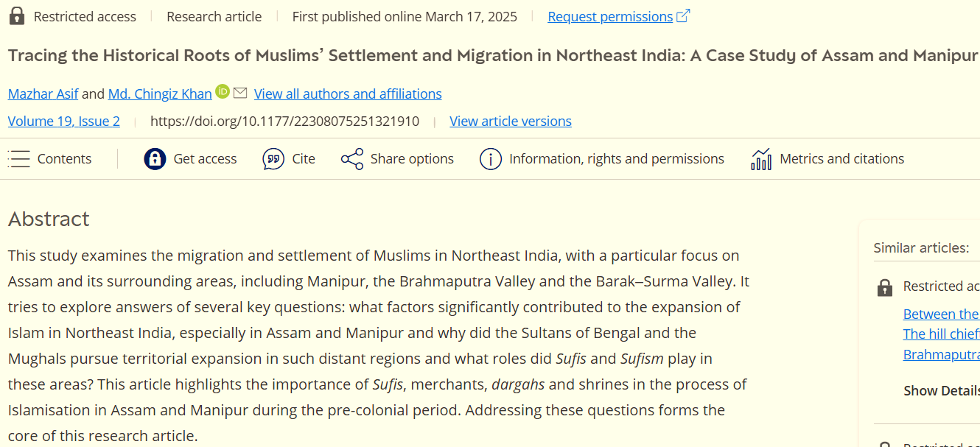Expand View all authors and affiliations
This screenshot has height=447, width=980.
pyautogui.click(x=348, y=94)
